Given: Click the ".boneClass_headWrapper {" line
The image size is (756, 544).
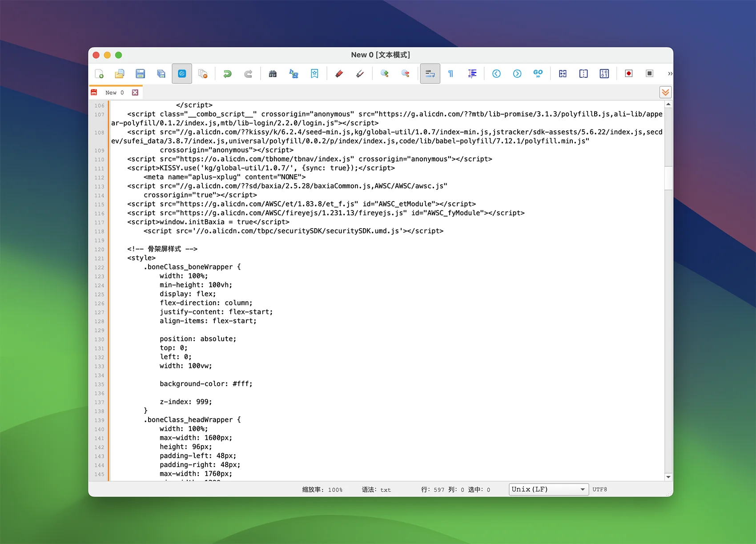Looking at the screenshot, I should (192, 420).
